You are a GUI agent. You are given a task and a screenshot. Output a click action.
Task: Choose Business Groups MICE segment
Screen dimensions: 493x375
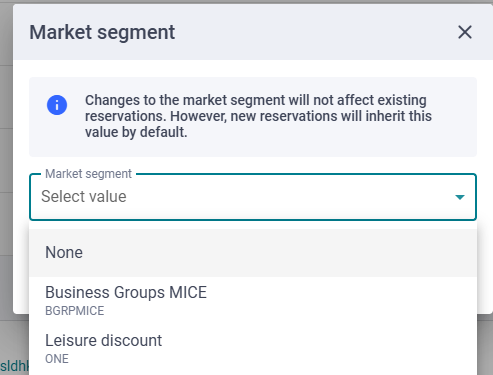tap(253, 300)
